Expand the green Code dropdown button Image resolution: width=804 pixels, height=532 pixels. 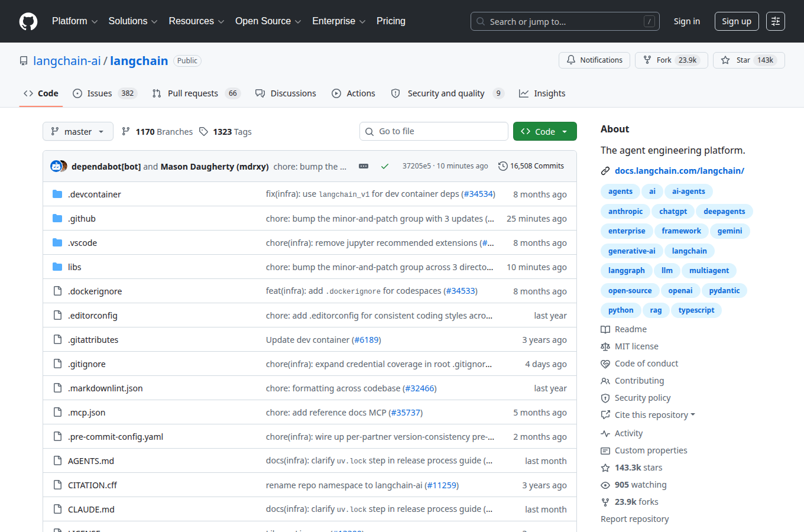545,131
